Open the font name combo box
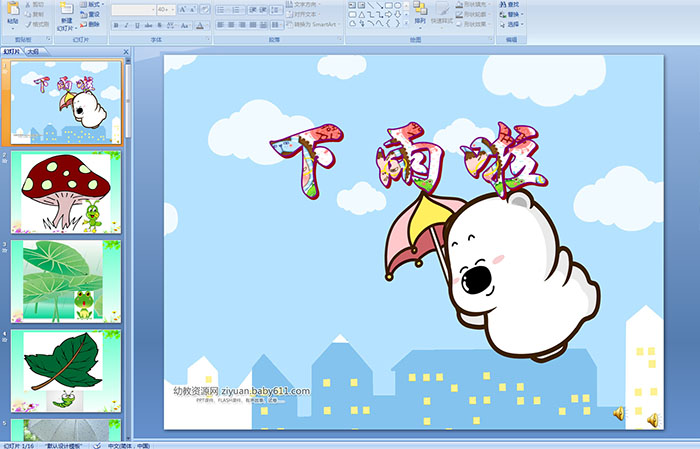This screenshot has height=449, width=700. click(x=133, y=9)
